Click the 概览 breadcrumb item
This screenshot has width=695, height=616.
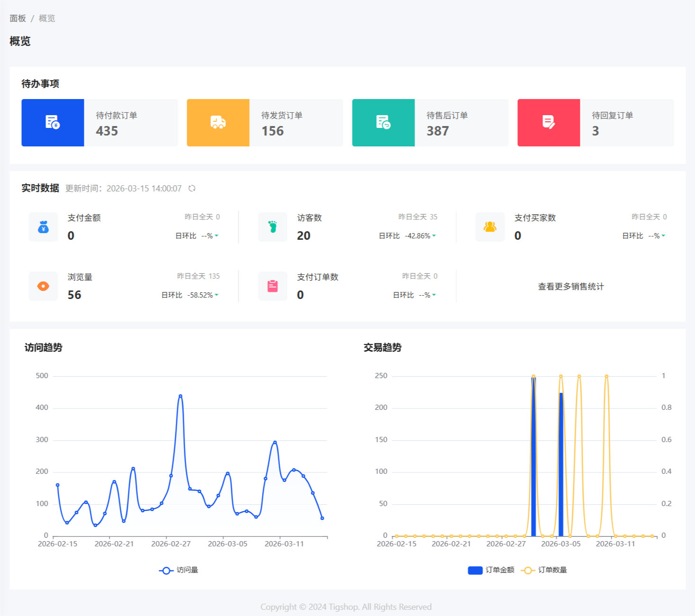coord(47,18)
